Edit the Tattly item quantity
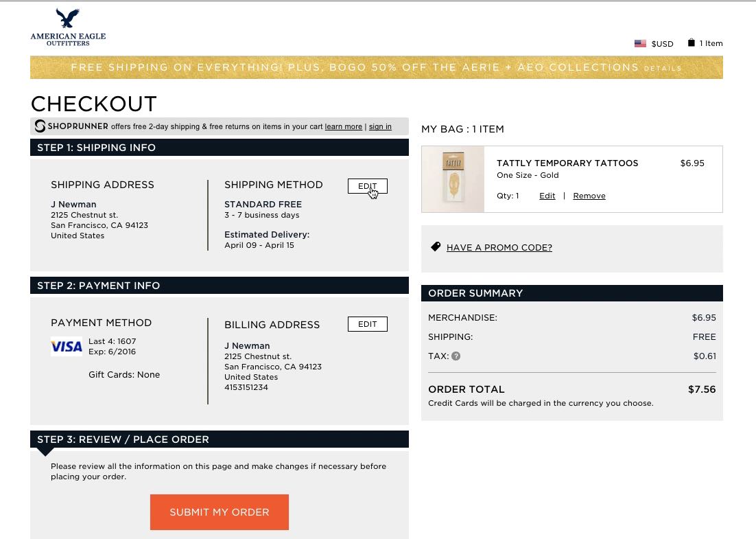Screen dimensions: 756x539 [547, 196]
